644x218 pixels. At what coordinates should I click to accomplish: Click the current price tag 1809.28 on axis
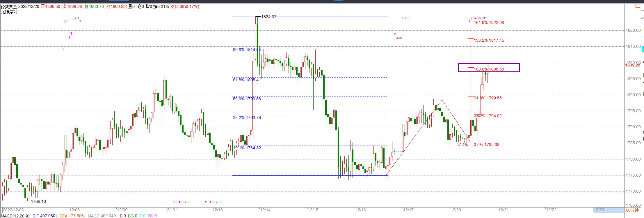pyautogui.click(x=633, y=65)
